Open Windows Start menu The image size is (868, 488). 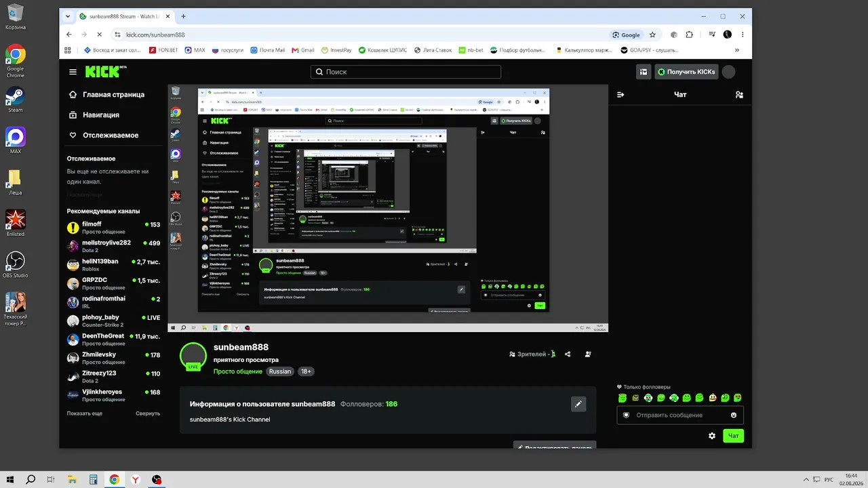(10, 480)
